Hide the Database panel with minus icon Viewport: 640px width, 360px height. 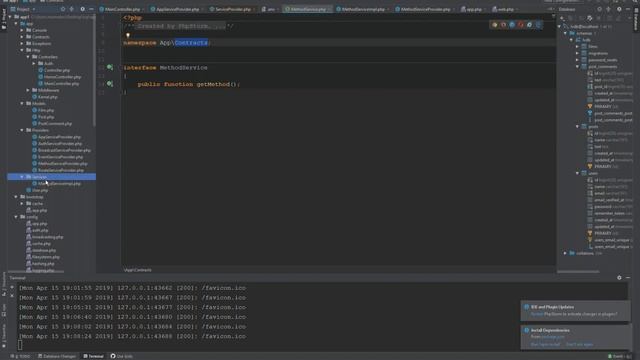coord(628,9)
